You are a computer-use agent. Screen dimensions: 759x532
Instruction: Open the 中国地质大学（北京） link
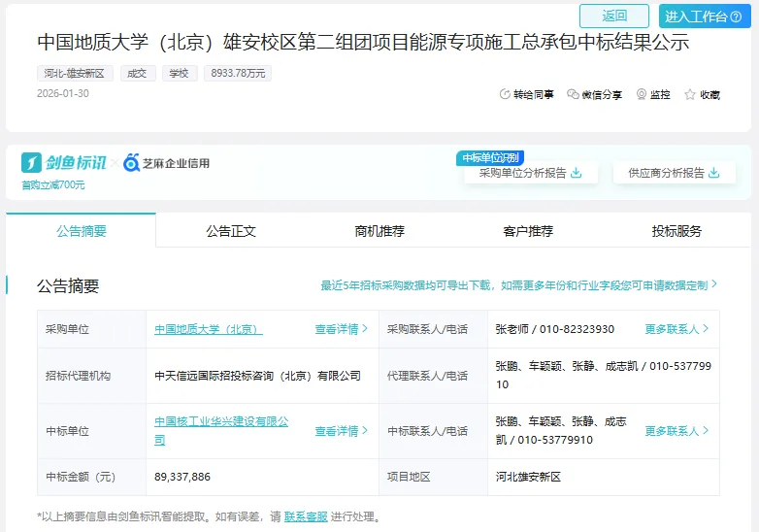point(208,329)
